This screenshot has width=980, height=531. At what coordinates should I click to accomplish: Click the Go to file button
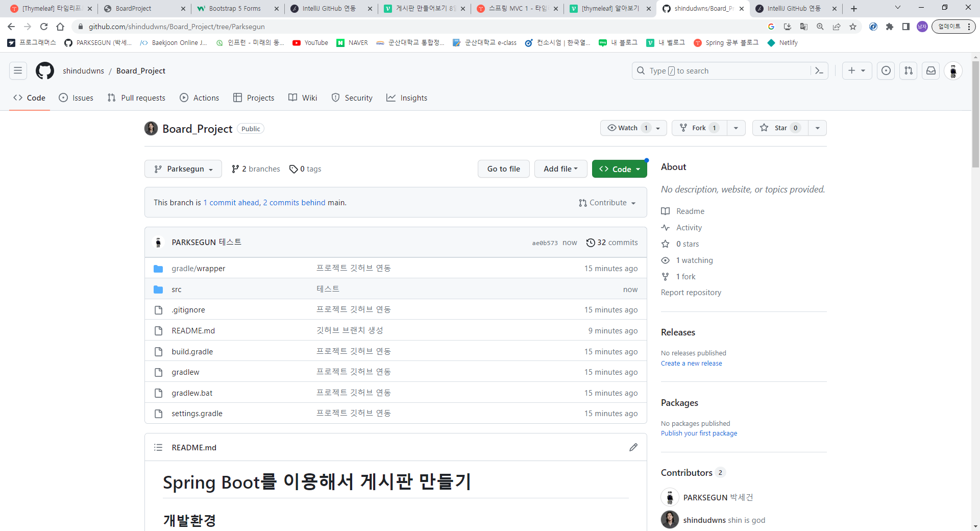click(504, 169)
